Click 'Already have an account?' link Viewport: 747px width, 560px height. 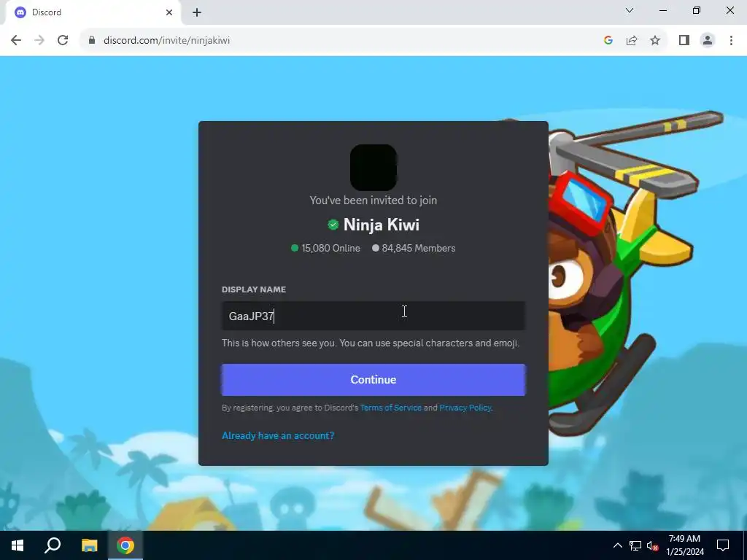click(278, 435)
